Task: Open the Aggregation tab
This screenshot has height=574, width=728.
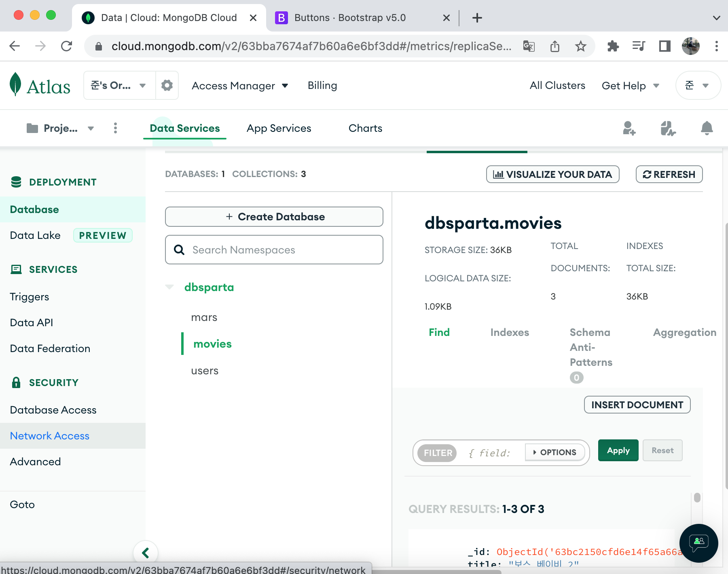Action: pos(685,332)
